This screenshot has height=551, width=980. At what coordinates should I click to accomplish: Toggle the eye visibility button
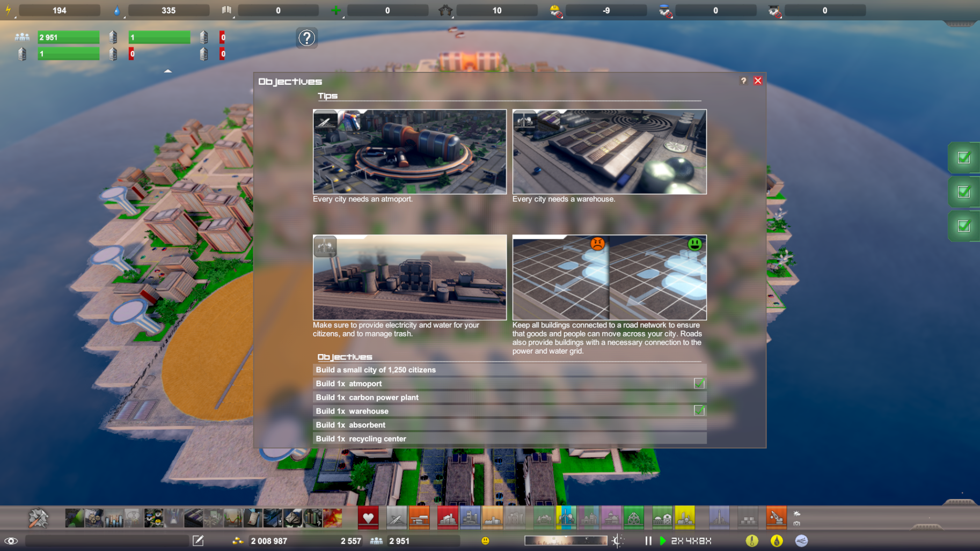[11, 541]
